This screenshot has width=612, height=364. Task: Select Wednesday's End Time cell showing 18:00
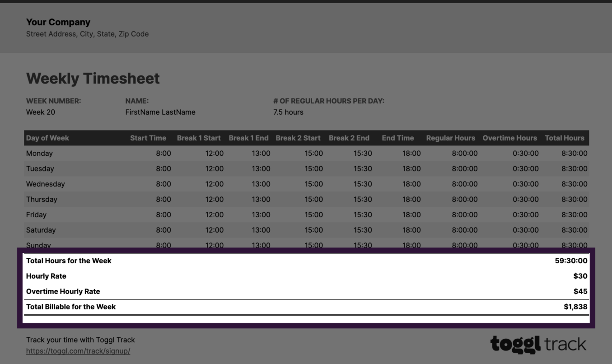point(411,184)
